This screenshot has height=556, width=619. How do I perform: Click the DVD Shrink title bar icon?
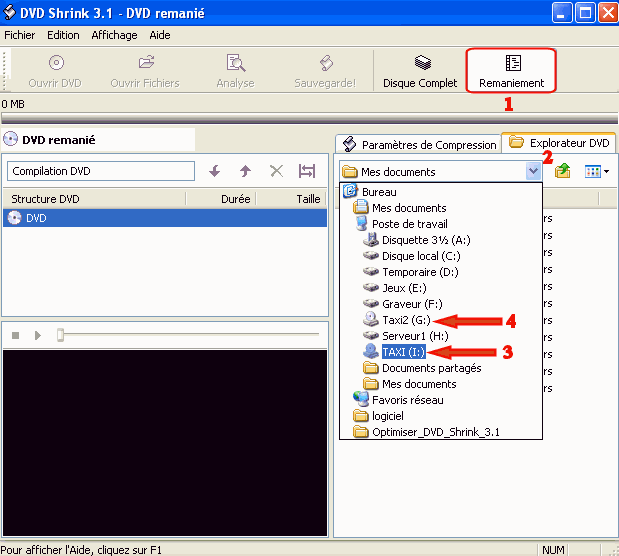[9, 13]
